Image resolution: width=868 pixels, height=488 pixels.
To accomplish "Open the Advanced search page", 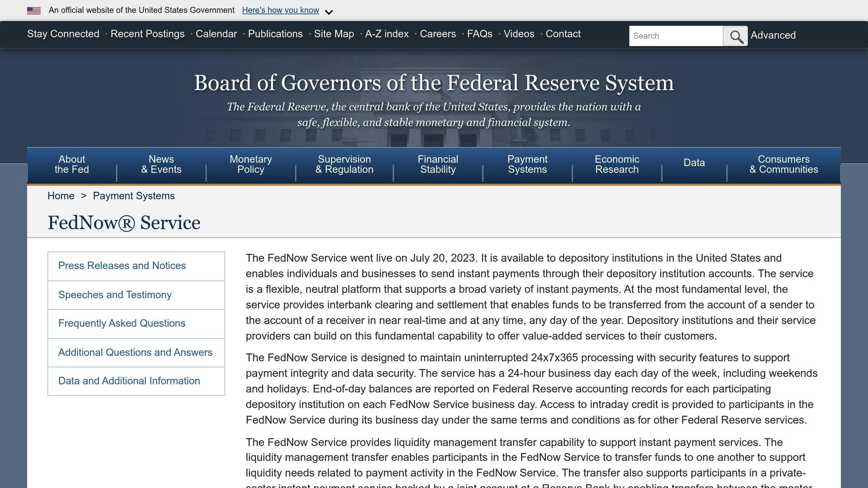I will click(773, 35).
